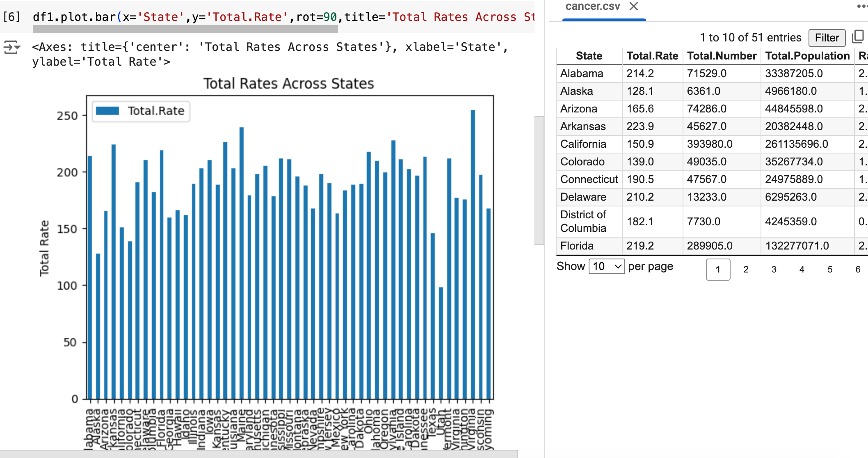Click the Filter button
The height and width of the screenshot is (458, 868).
[827, 38]
